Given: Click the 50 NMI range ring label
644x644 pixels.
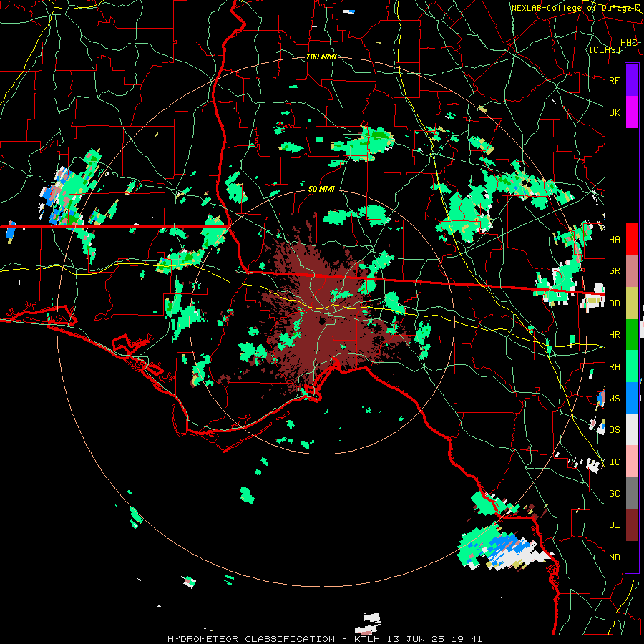Looking at the screenshot, I should point(321,189).
